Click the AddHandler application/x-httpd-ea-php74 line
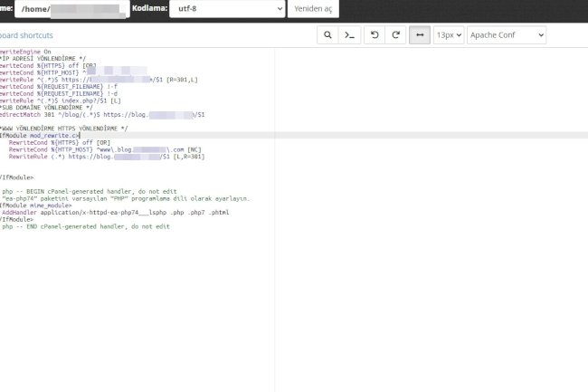This screenshot has height=392, width=588. [x=114, y=213]
